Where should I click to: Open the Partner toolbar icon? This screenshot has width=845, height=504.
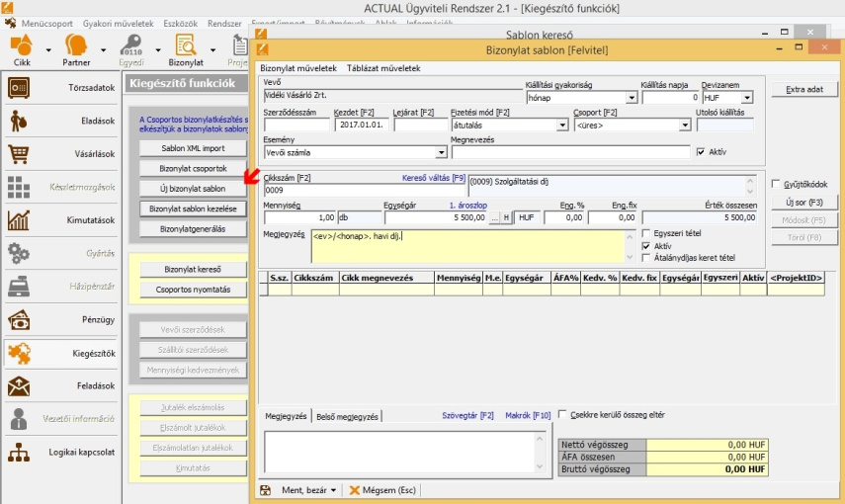pyautogui.click(x=76, y=44)
